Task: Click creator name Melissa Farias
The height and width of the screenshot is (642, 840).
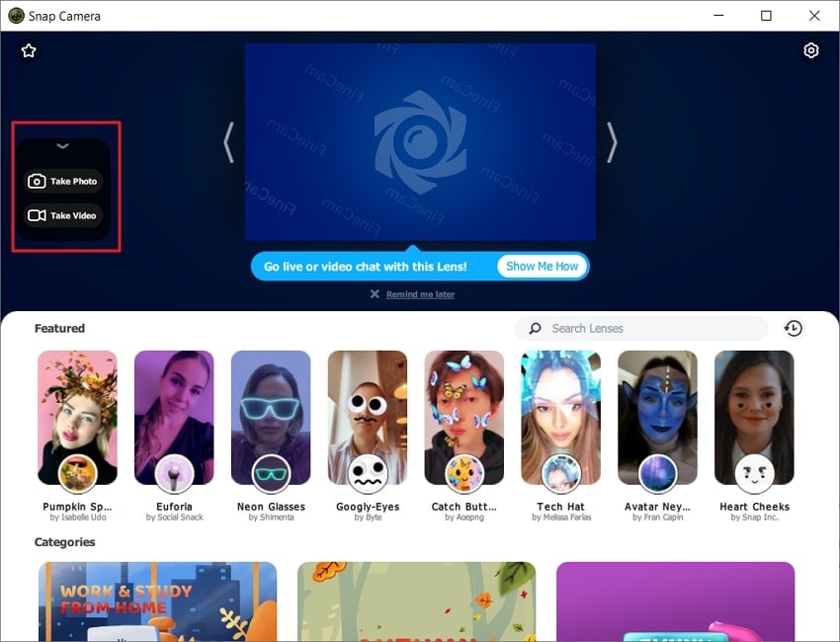Action: [x=567, y=518]
